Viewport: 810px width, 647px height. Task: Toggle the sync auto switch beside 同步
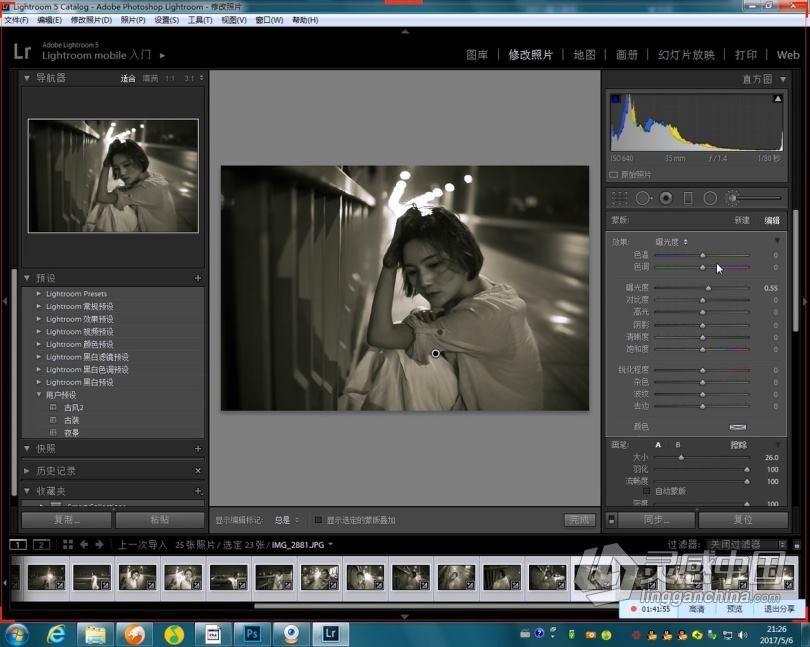pos(612,520)
